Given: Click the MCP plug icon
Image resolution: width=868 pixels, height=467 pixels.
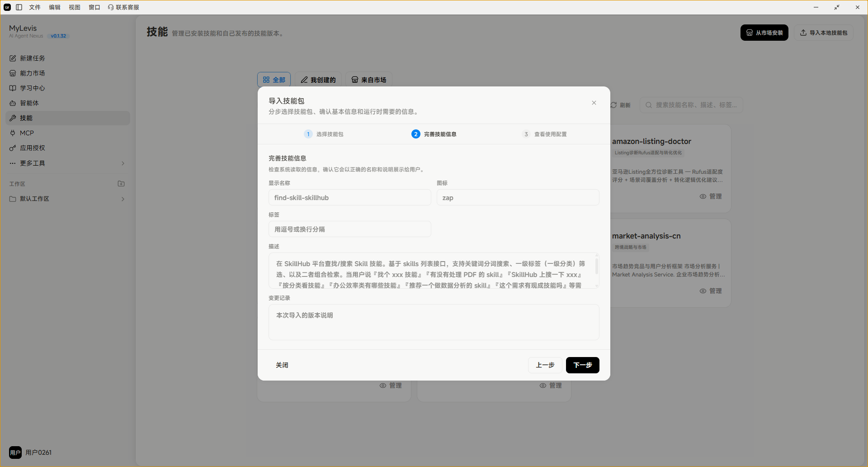Looking at the screenshot, I should click(13, 133).
